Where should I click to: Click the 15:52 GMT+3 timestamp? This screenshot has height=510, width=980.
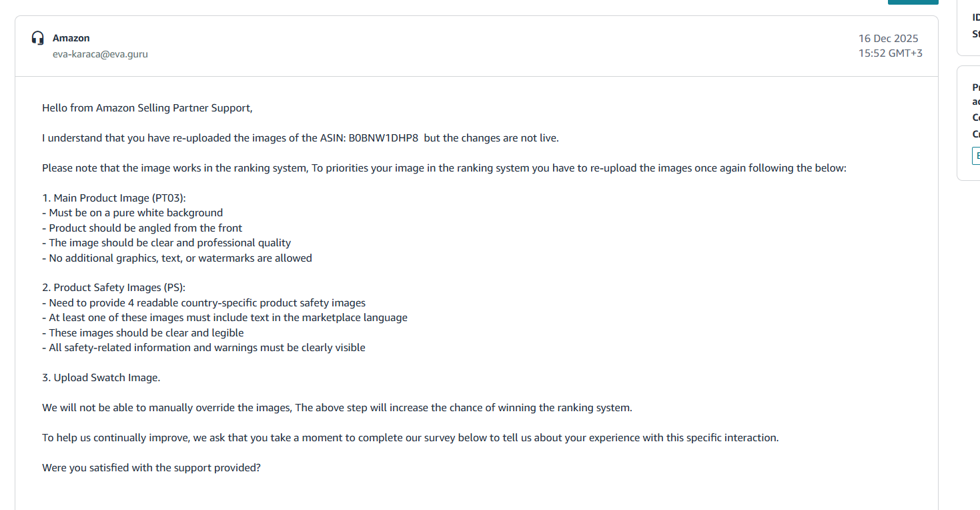891,53
